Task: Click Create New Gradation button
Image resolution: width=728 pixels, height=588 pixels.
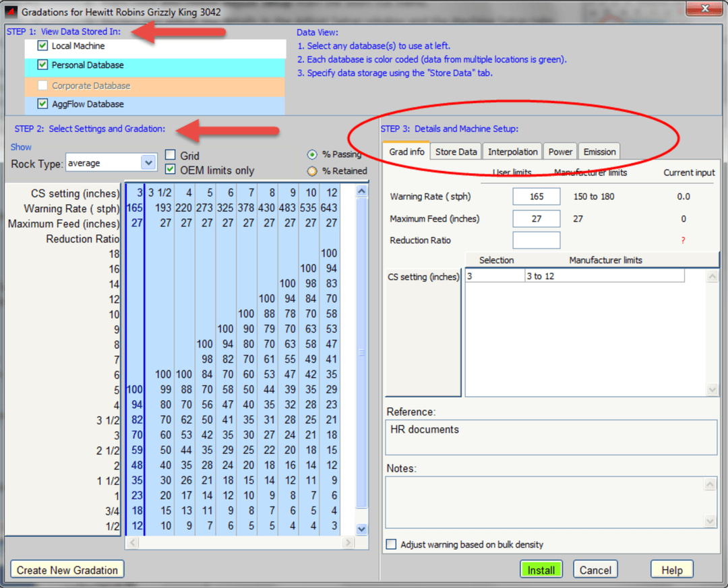Action: [67, 570]
